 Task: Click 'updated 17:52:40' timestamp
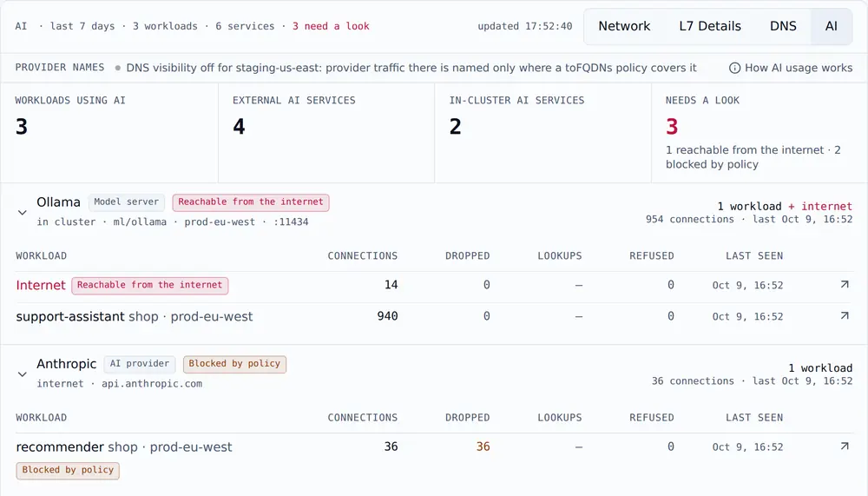(x=525, y=26)
